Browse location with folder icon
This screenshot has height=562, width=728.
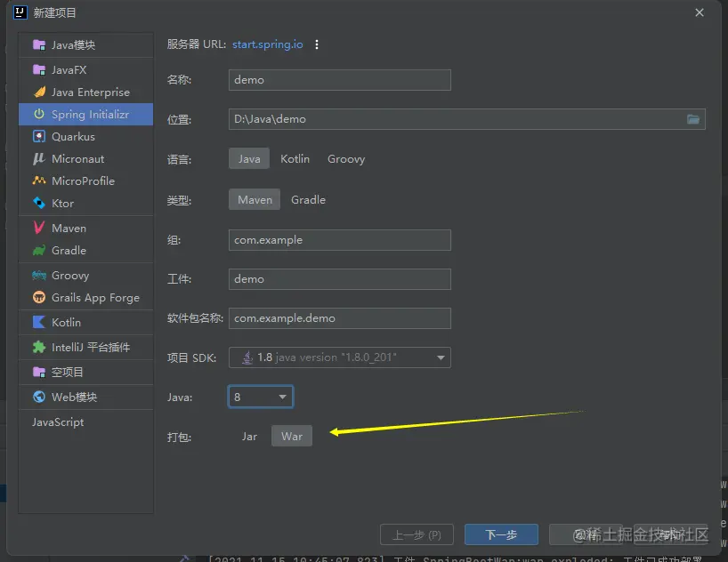point(693,119)
